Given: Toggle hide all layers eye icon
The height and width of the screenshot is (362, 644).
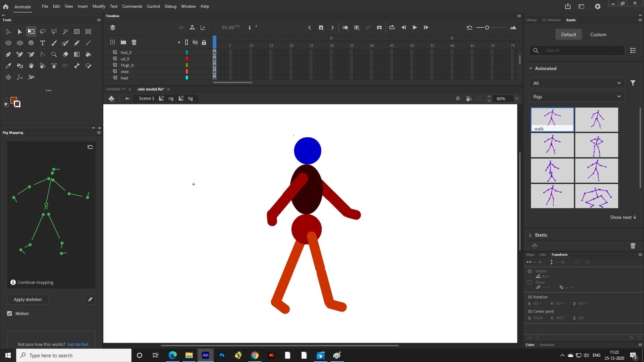Looking at the screenshot, I should tap(195, 42).
